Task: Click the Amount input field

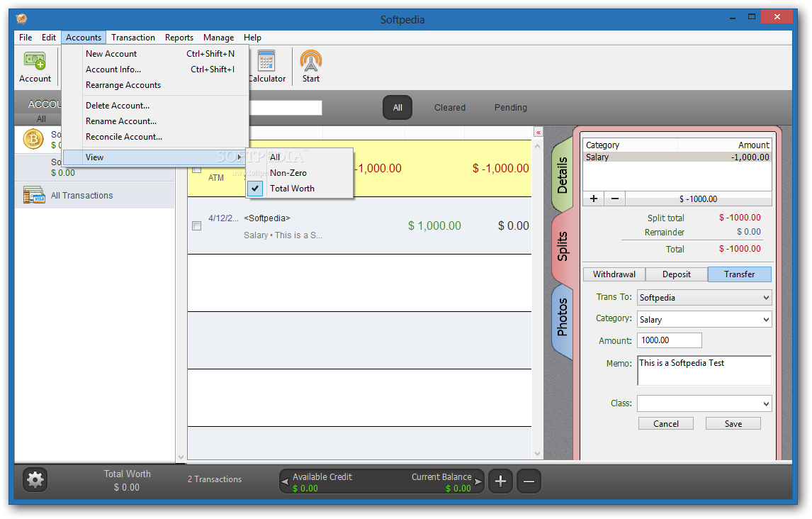Action: [670, 340]
